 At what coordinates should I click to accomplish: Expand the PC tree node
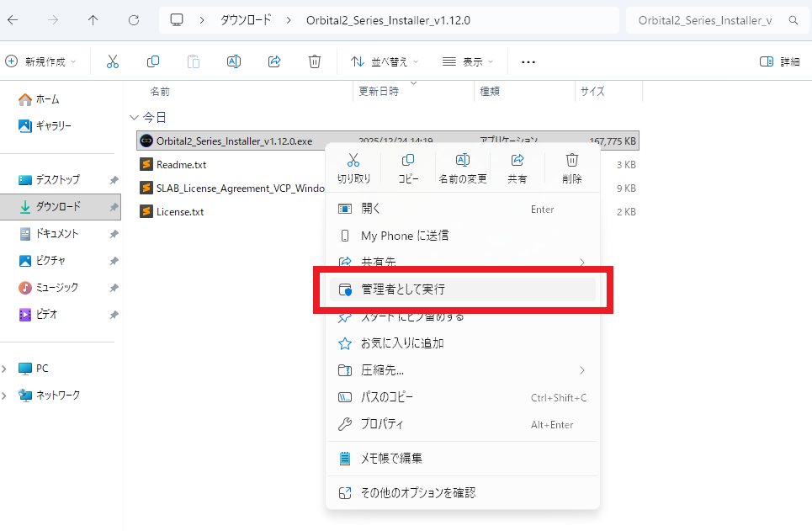coord(6,369)
